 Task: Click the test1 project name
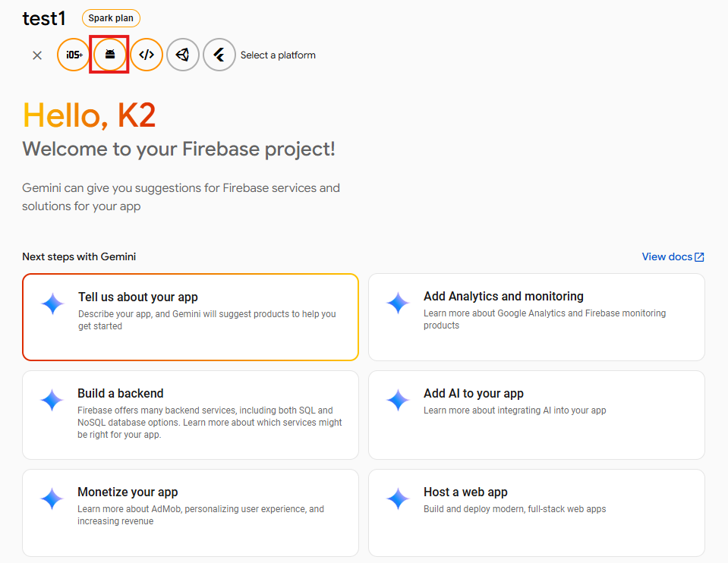pos(44,18)
